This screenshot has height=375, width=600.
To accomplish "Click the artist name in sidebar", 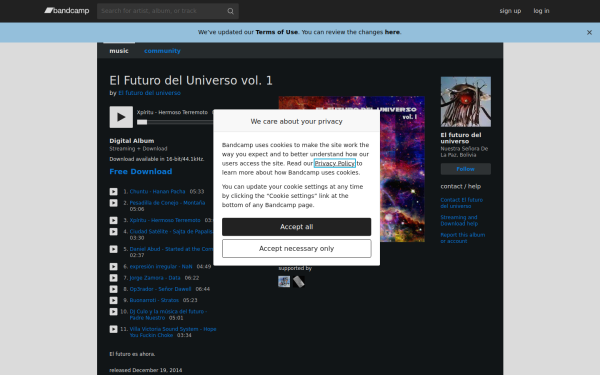I will (x=461, y=138).
